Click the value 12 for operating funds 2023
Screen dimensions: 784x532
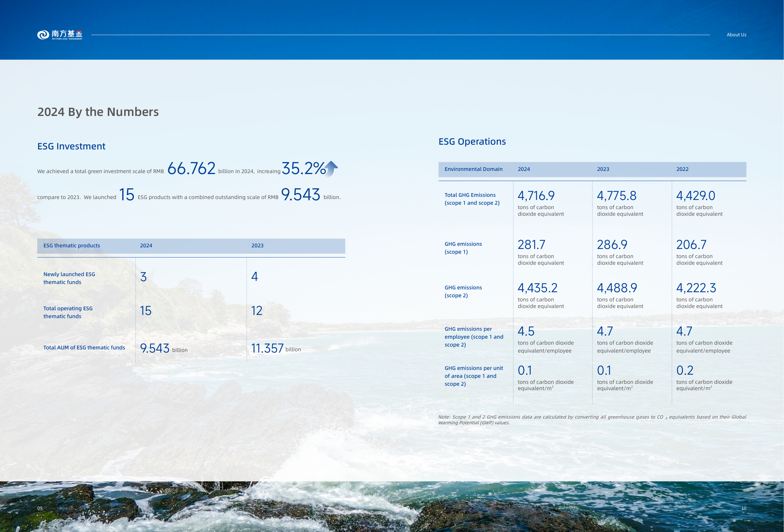pyautogui.click(x=257, y=311)
